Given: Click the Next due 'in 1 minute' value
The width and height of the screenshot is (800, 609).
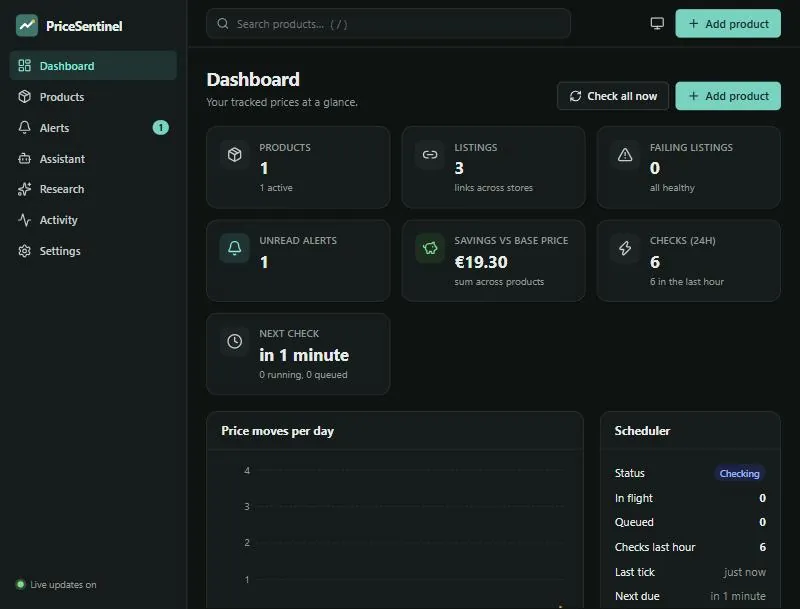Looking at the screenshot, I should [738, 596].
